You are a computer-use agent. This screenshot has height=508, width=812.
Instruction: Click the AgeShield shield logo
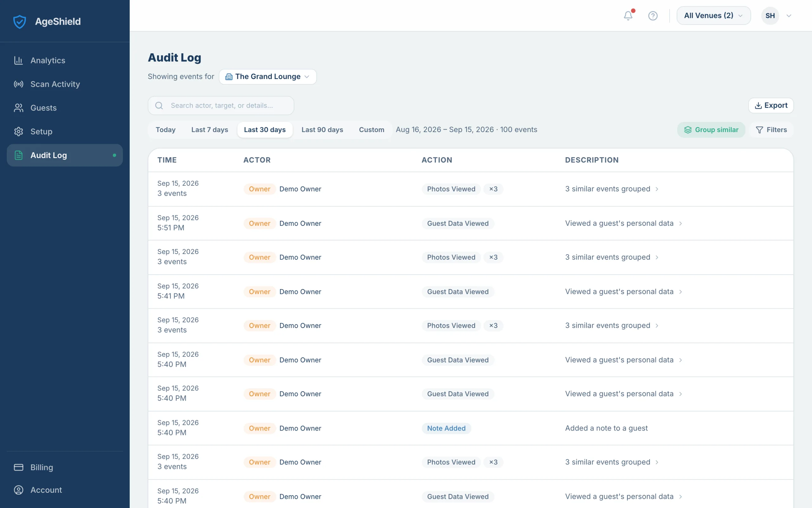tap(19, 22)
